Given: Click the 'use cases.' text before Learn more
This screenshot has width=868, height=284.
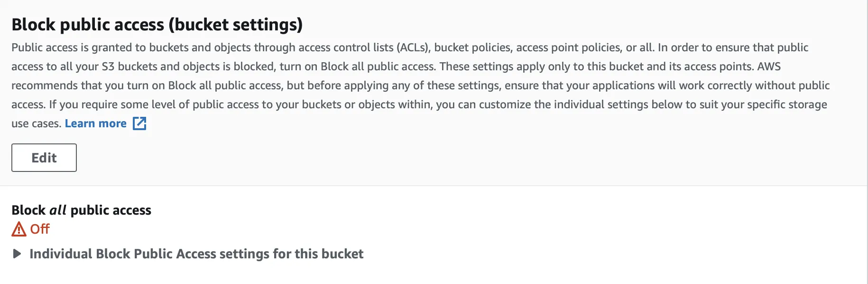Looking at the screenshot, I should pos(37,123).
